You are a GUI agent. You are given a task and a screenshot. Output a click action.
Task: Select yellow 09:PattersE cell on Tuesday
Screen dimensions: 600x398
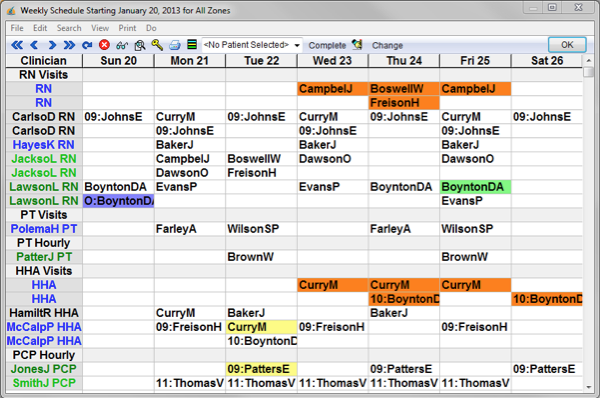[261, 369]
